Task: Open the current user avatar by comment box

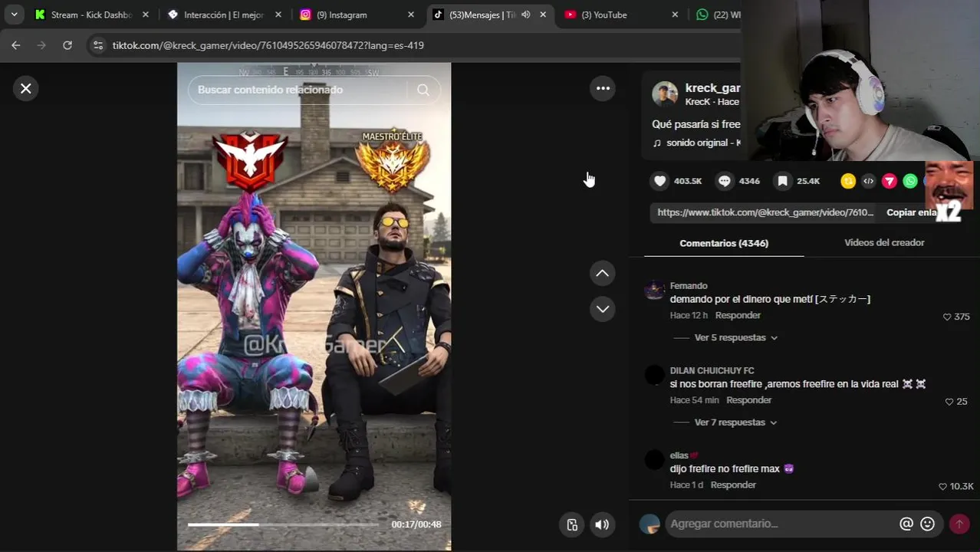Action: (x=649, y=524)
